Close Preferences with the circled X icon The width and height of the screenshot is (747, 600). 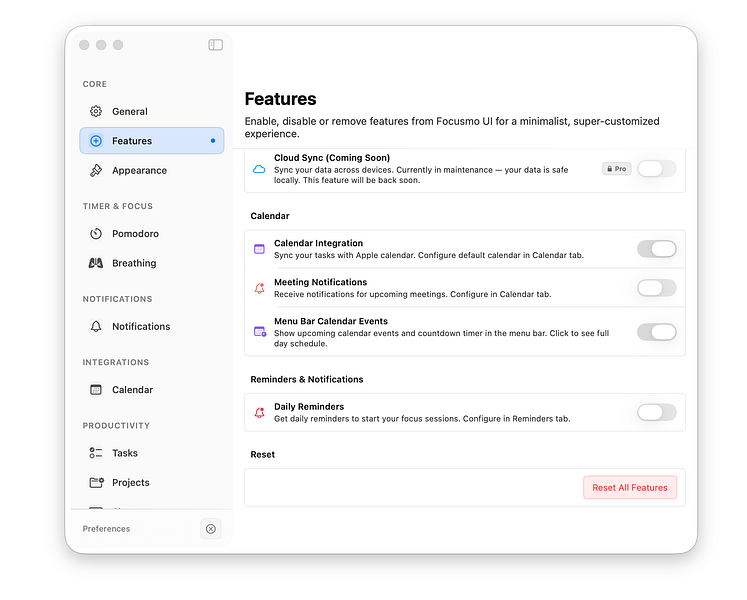click(211, 529)
